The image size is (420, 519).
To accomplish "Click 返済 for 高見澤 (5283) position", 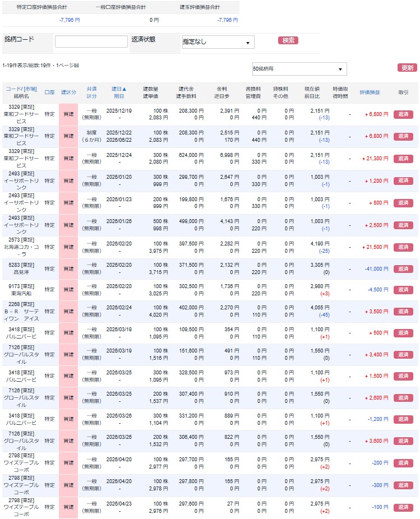I will [403, 269].
